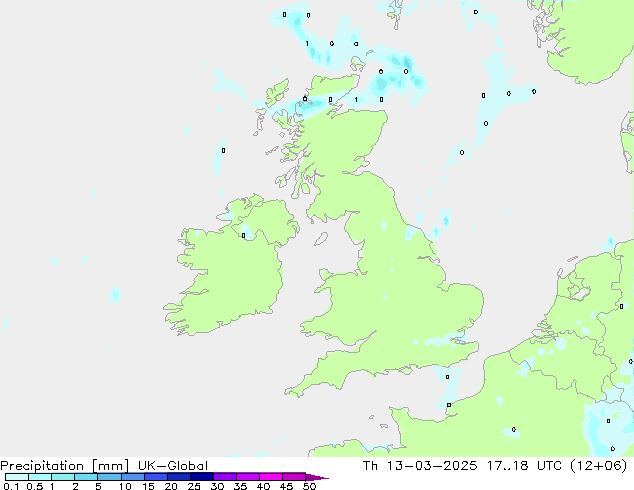Viewport: 634px width, 490px height.
Task: Pick the 10–15 mm legend swatch
Action: 132,477
